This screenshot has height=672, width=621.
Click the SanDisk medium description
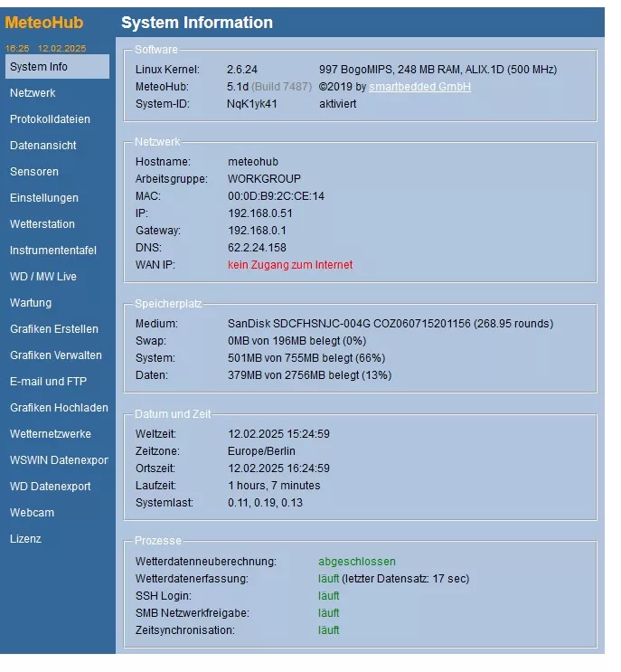390,324
